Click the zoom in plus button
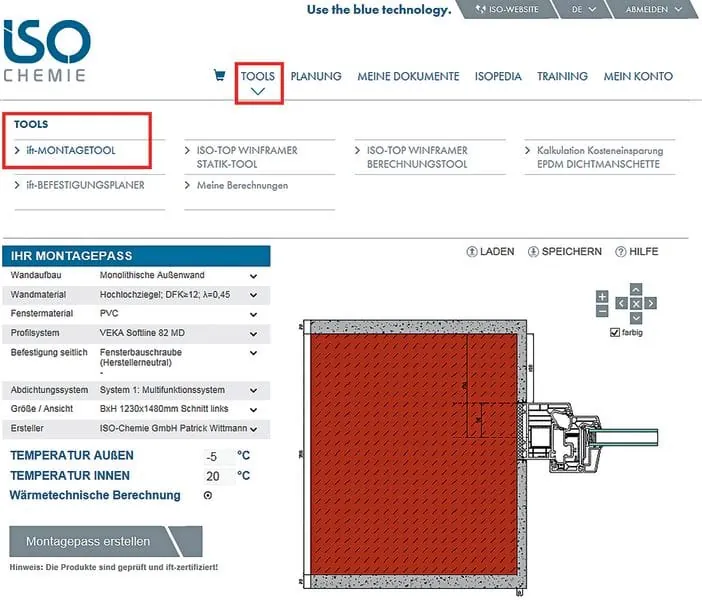Viewport: 702px width, 600px height. click(x=602, y=296)
